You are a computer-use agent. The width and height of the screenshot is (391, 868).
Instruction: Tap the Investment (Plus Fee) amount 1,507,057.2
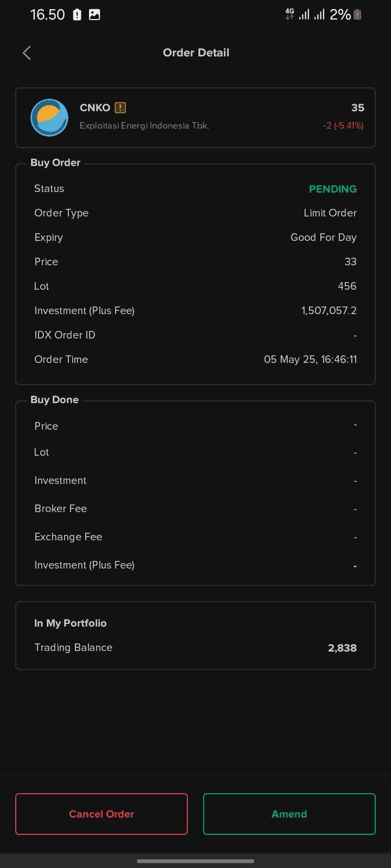point(329,310)
